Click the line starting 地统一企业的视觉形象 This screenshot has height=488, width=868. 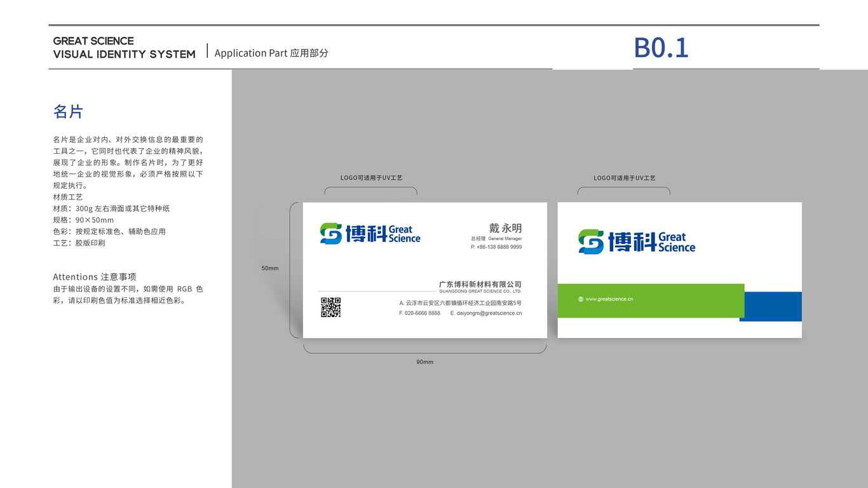(x=128, y=174)
